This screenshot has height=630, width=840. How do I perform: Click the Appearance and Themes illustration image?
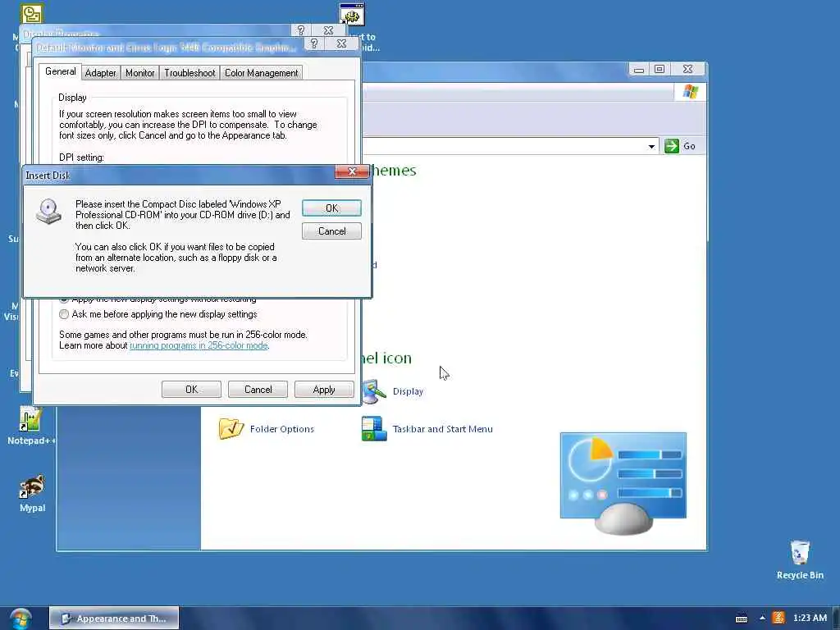(x=623, y=483)
